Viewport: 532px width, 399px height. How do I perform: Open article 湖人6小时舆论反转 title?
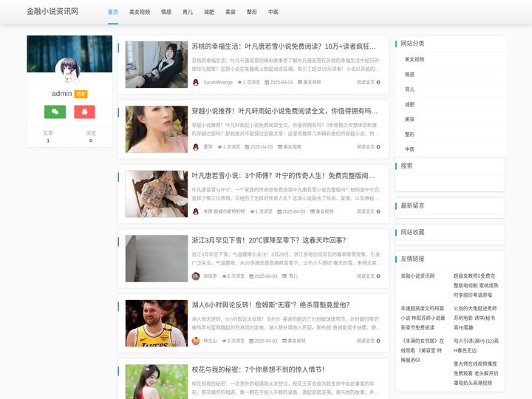point(270,304)
